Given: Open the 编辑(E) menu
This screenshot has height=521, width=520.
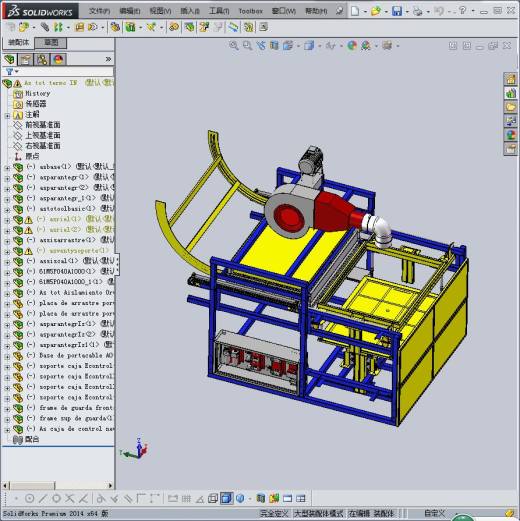Looking at the screenshot, I should [130, 11].
